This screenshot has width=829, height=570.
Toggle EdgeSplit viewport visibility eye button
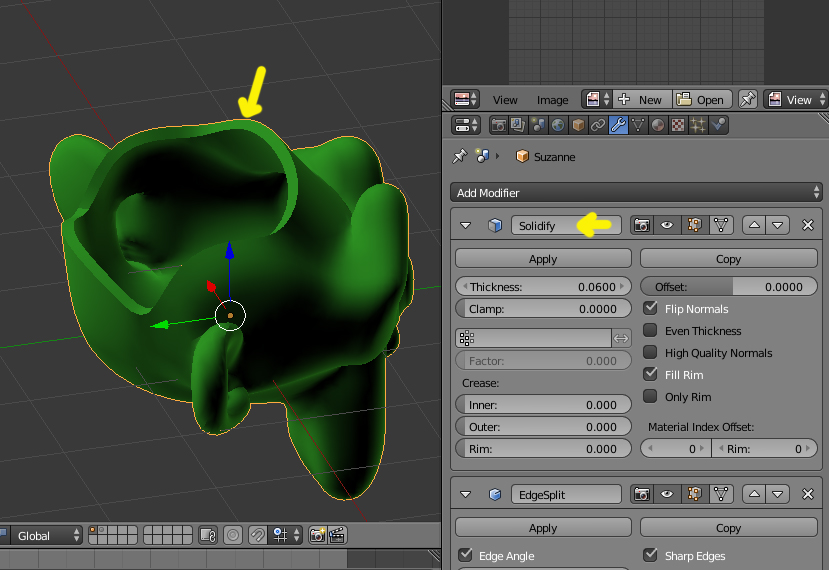pos(667,494)
